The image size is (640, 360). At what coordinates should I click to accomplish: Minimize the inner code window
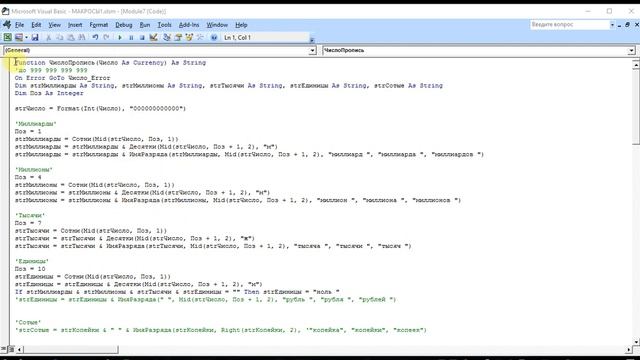[619, 25]
